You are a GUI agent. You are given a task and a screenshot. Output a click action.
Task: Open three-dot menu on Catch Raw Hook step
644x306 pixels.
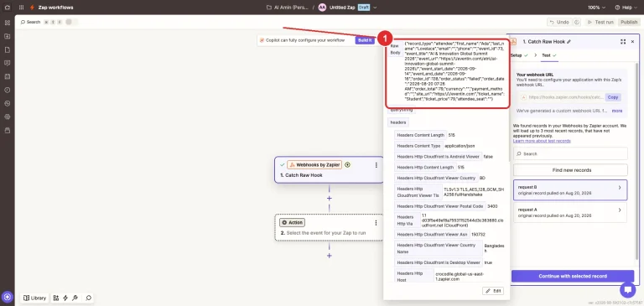coord(377,165)
